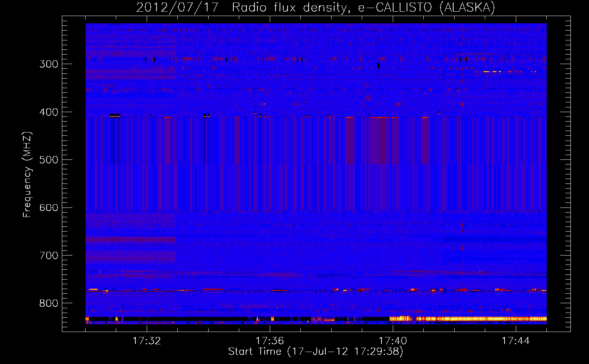Click the 17:32 time axis label
This screenshot has height=364, width=589.
pyautogui.click(x=147, y=341)
